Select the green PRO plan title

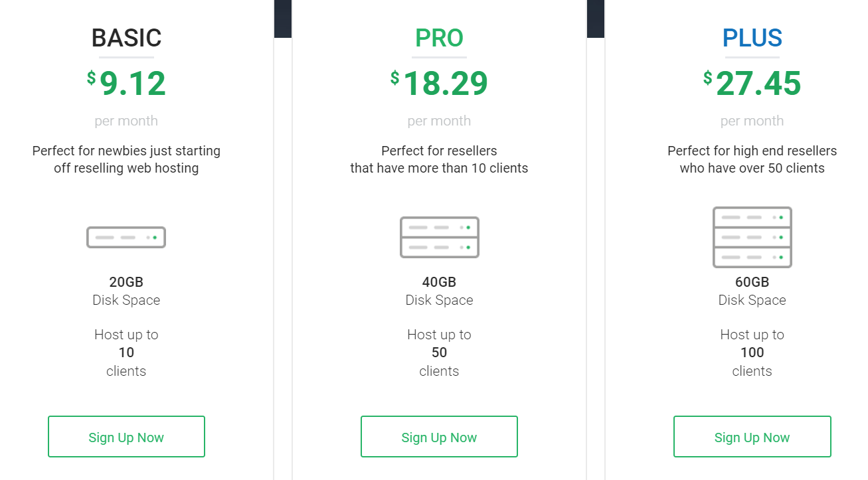pos(439,39)
